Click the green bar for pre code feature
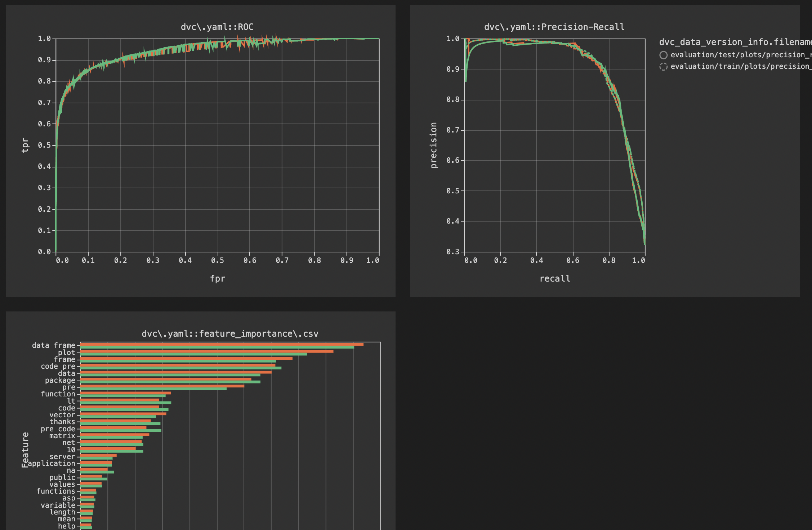Image resolution: width=812 pixels, height=530 pixels. (x=121, y=431)
